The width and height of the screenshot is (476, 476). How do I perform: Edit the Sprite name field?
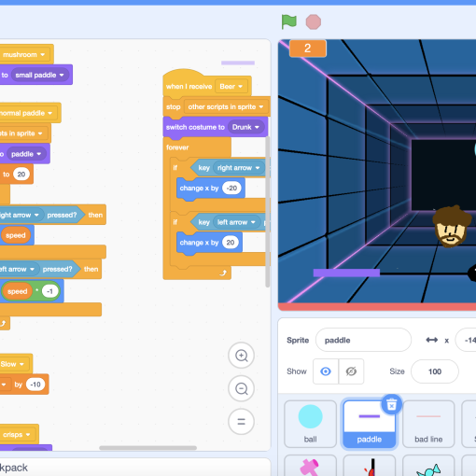coord(363,340)
